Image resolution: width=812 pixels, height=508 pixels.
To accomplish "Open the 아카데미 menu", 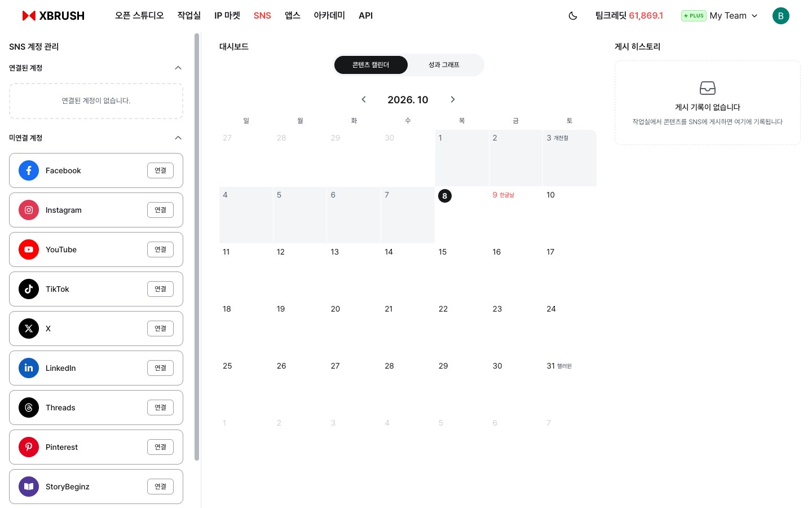I will tap(329, 16).
